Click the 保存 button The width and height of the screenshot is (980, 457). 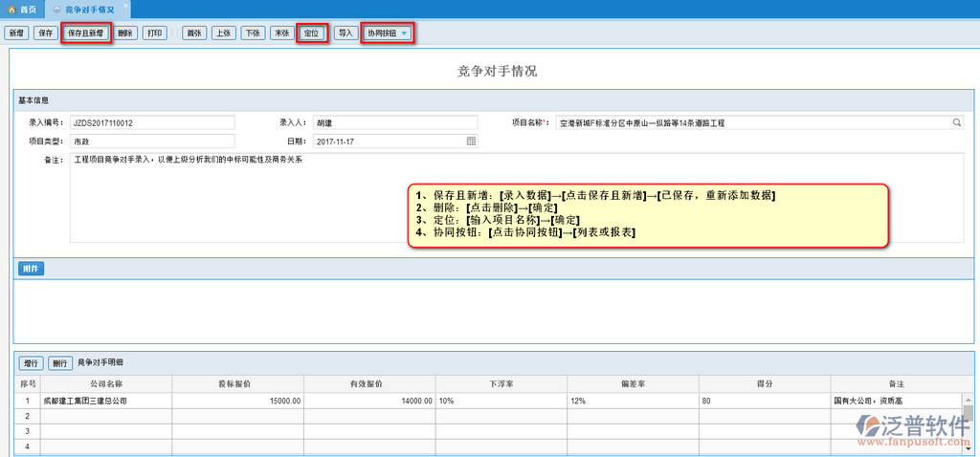pos(45,33)
